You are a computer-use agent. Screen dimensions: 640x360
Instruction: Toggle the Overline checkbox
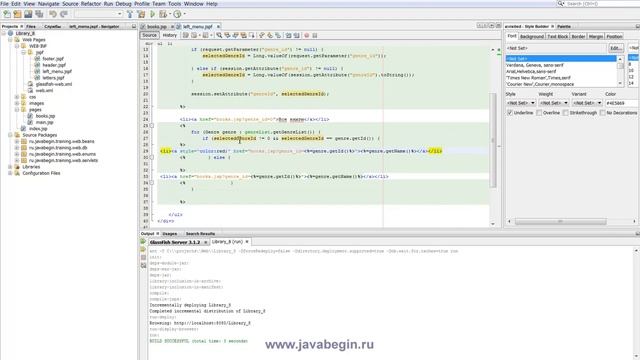(539, 113)
